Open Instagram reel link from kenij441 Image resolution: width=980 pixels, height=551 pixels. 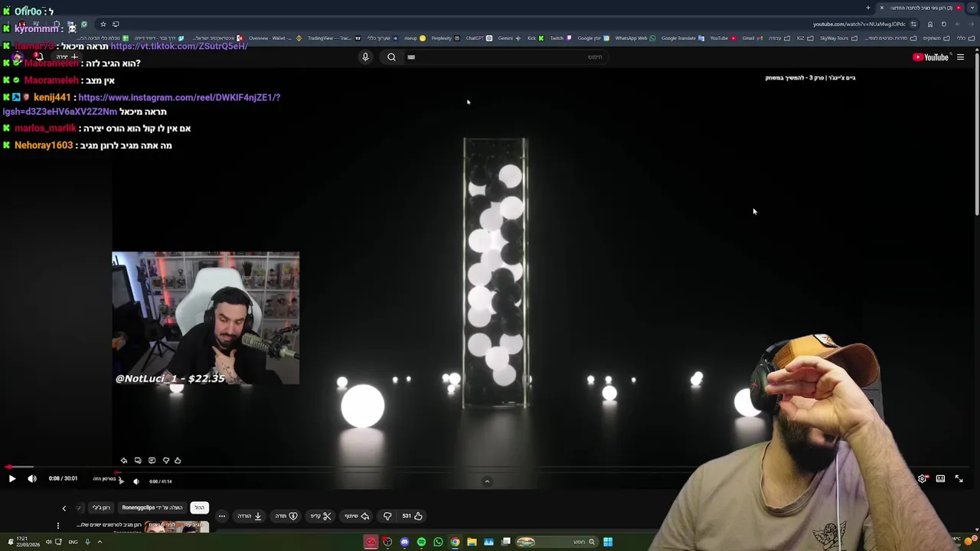(142, 104)
